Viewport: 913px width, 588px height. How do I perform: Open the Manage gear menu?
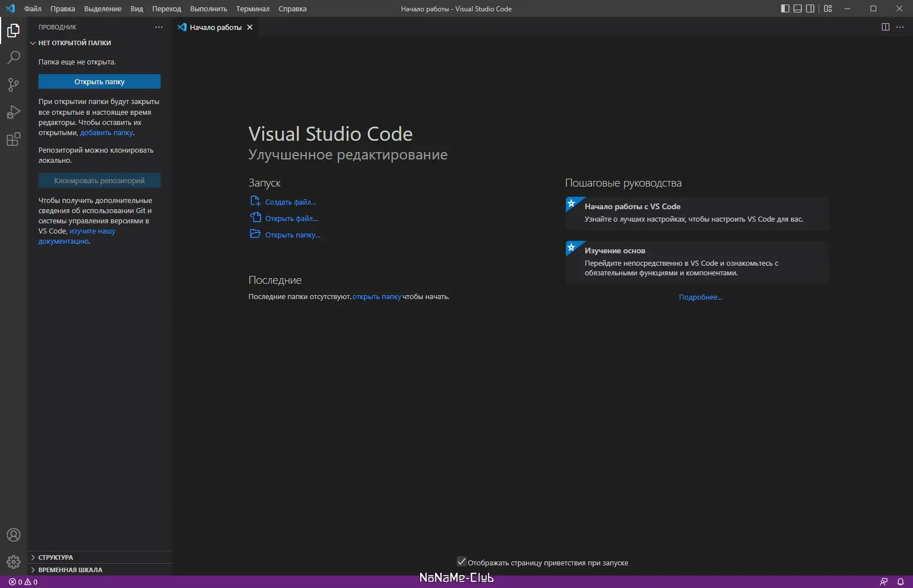point(14,561)
